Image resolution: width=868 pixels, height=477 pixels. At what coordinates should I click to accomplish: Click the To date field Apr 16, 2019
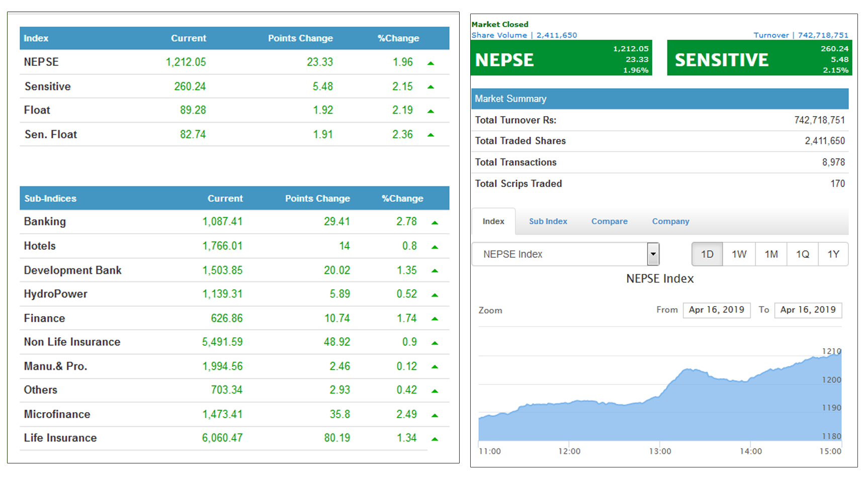(x=808, y=310)
